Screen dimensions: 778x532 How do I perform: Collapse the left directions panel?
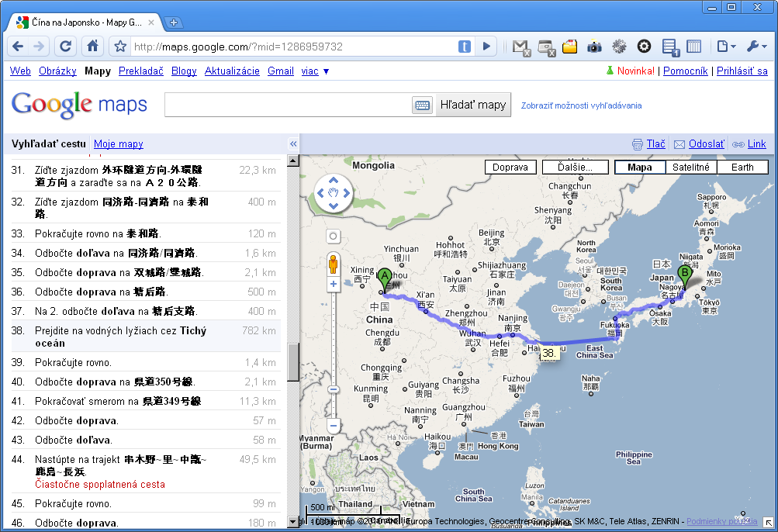pos(293,144)
